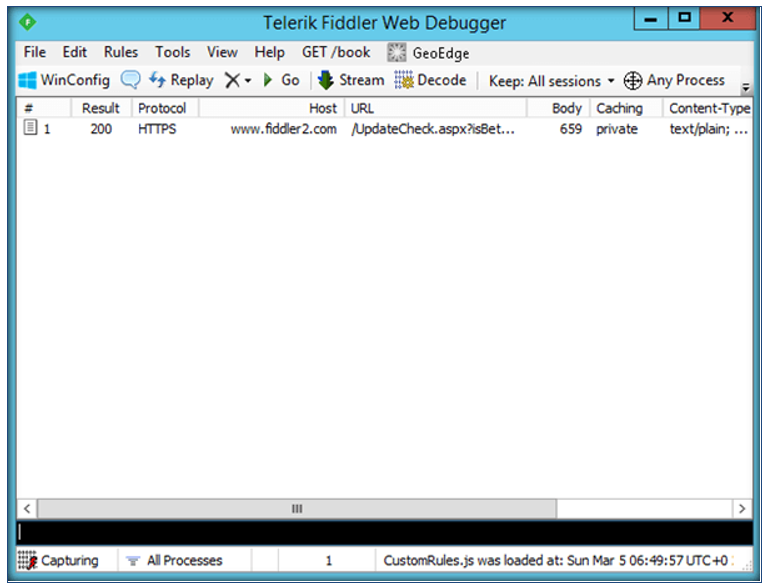Click the GET /book menu item
Screen dimensions: 774x585
point(336,52)
